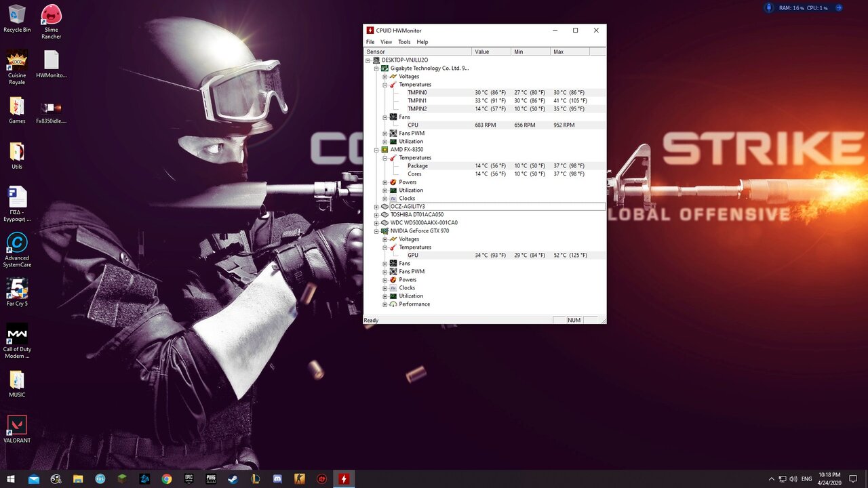868x488 pixels.
Task: Select the Cuisine Royale desktop shortcut
Action: pyautogui.click(x=17, y=67)
